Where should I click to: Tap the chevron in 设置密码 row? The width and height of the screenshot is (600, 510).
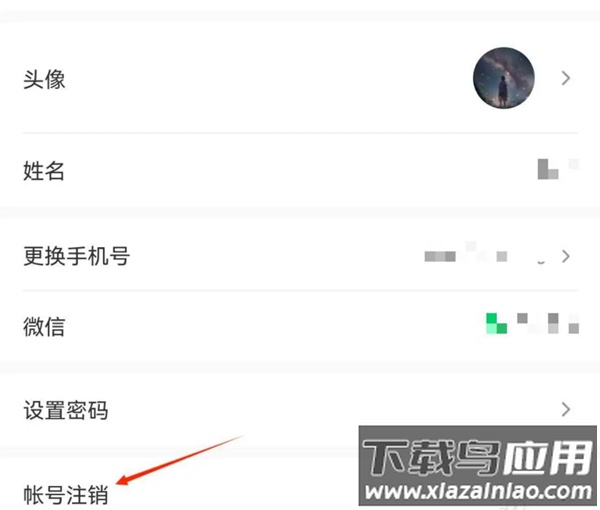pos(566,409)
